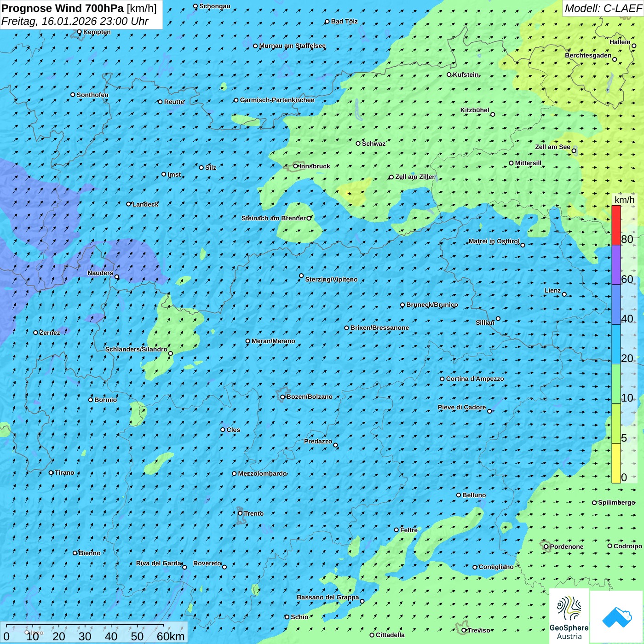Click the Modell: C-LAEF label
The image size is (644, 644).
[603, 8]
